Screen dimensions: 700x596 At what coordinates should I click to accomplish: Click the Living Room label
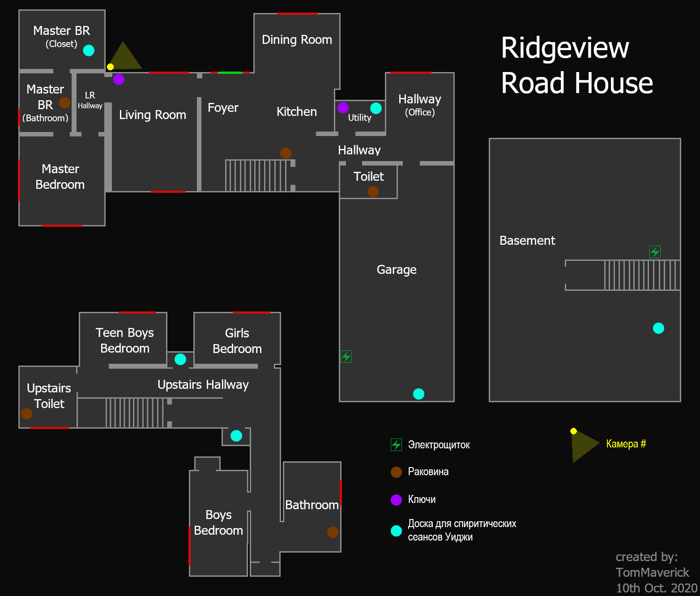(153, 115)
